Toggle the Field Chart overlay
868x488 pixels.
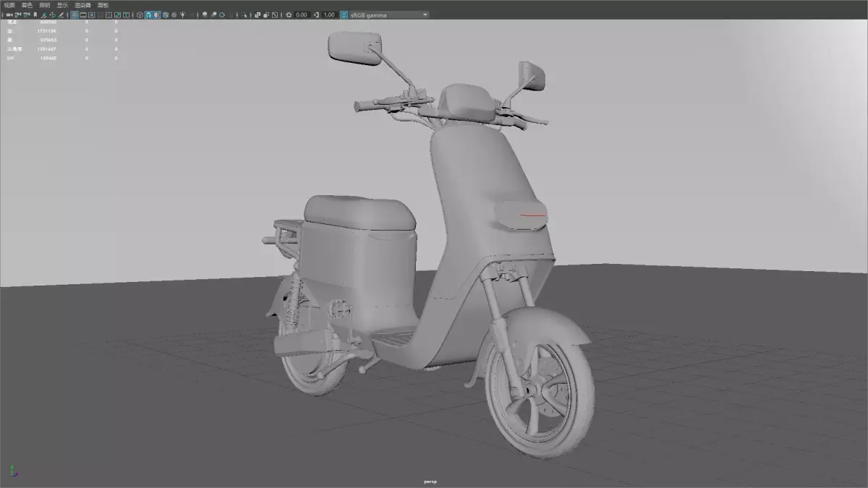click(x=109, y=14)
